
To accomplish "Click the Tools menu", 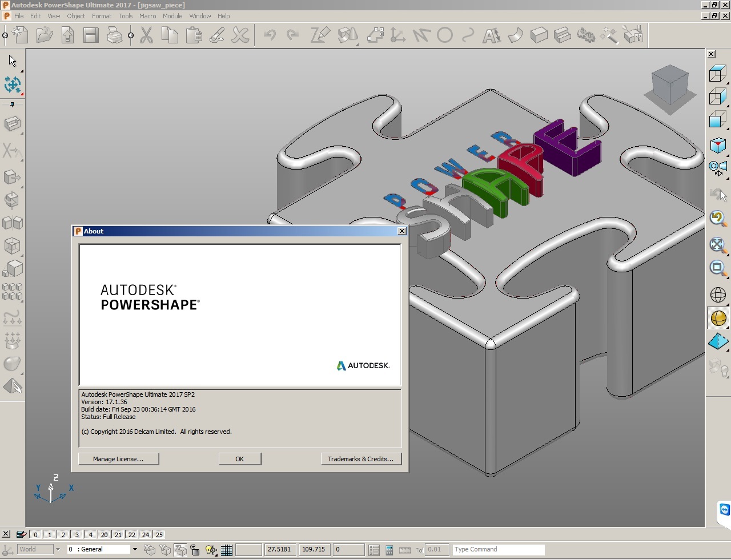I will pyautogui.click(x=126, y=16).
